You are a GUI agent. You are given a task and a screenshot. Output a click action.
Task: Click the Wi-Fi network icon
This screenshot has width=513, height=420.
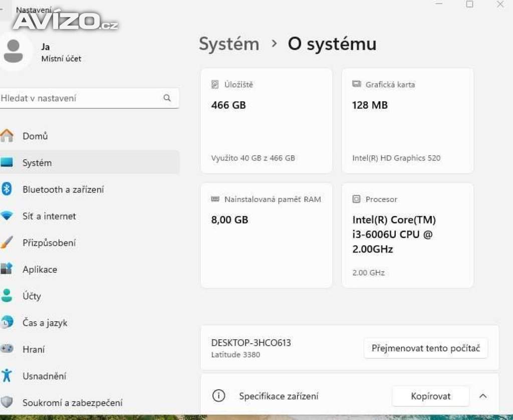7,216
